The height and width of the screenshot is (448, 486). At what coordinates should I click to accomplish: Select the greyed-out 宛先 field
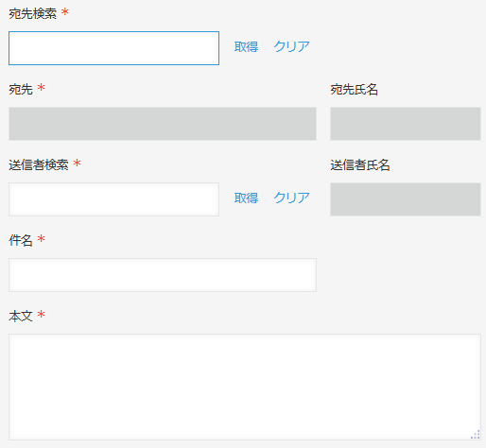point(163,124)
